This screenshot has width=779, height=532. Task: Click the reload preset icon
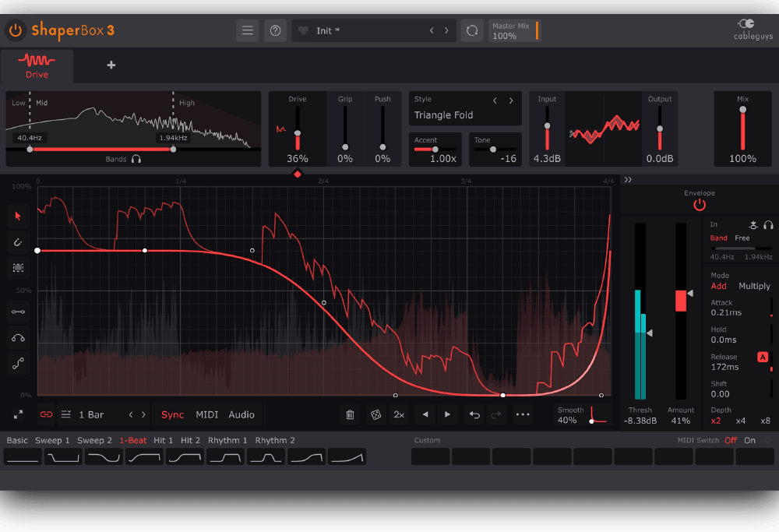472,31
